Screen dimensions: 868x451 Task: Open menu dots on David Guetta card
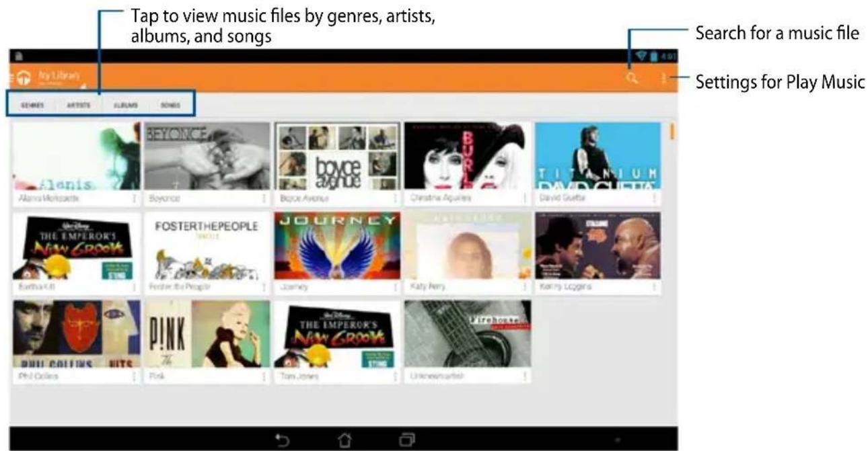tap(654, 198)
